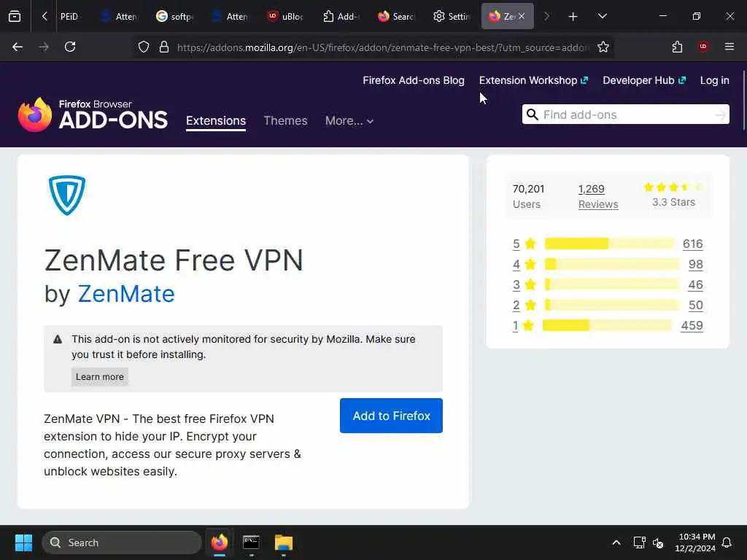Open the Firefox View icon
This screenshot has height=560, width=747.
tap(15, 16)
